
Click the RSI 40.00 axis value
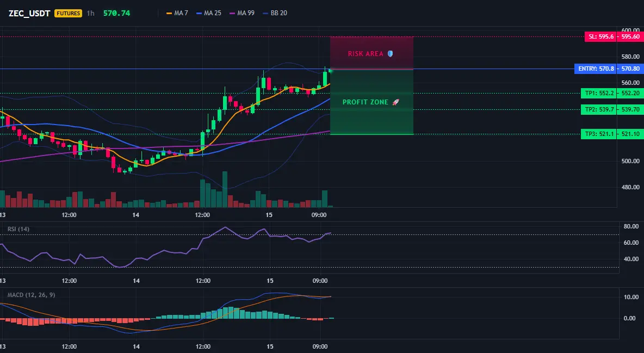tap(631, 259)
